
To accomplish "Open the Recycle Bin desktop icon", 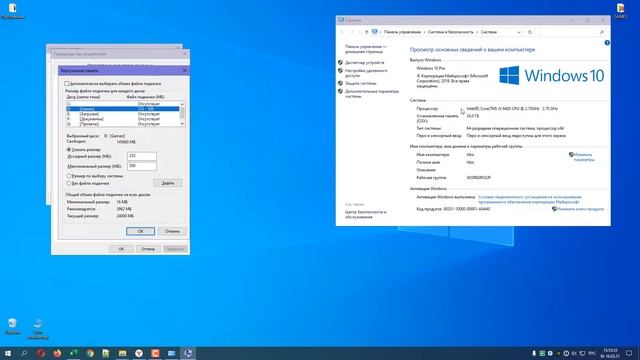I will (x=12, y=326).
